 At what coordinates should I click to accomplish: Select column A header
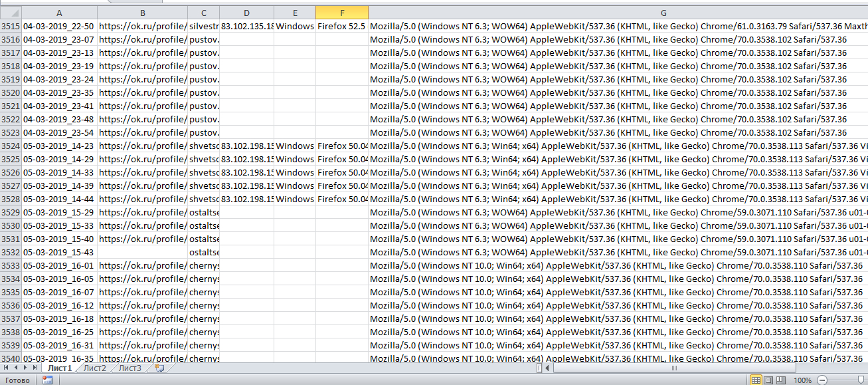tap(60, 13)
